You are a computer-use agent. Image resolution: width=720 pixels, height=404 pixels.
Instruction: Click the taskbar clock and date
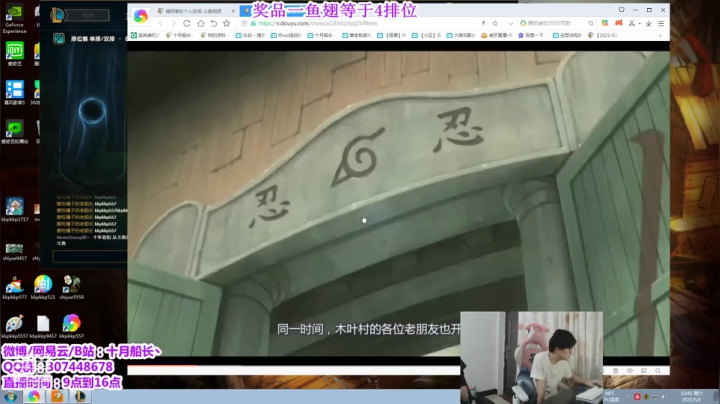point(692,397)
